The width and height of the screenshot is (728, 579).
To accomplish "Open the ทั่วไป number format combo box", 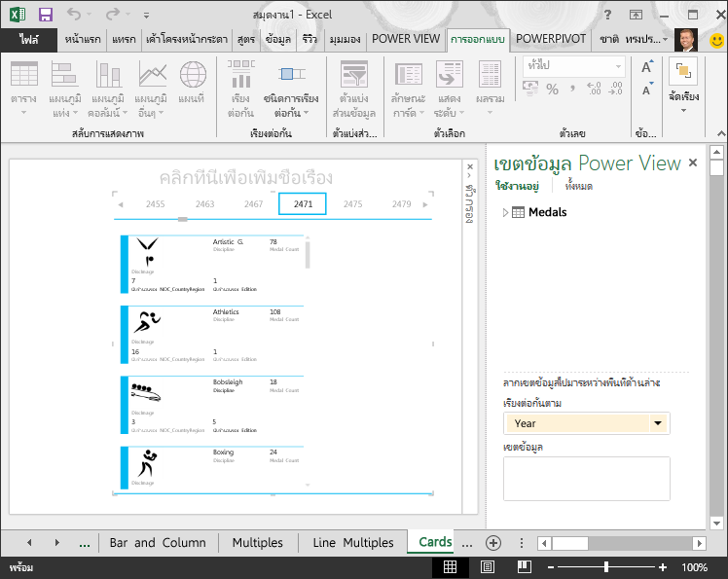I will pos(574,66).
